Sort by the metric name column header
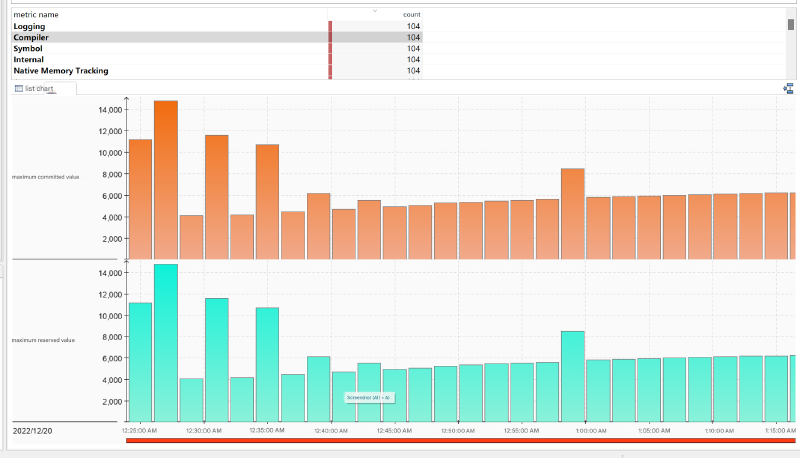This screenshot has height=458, width=800. [36, 15]
